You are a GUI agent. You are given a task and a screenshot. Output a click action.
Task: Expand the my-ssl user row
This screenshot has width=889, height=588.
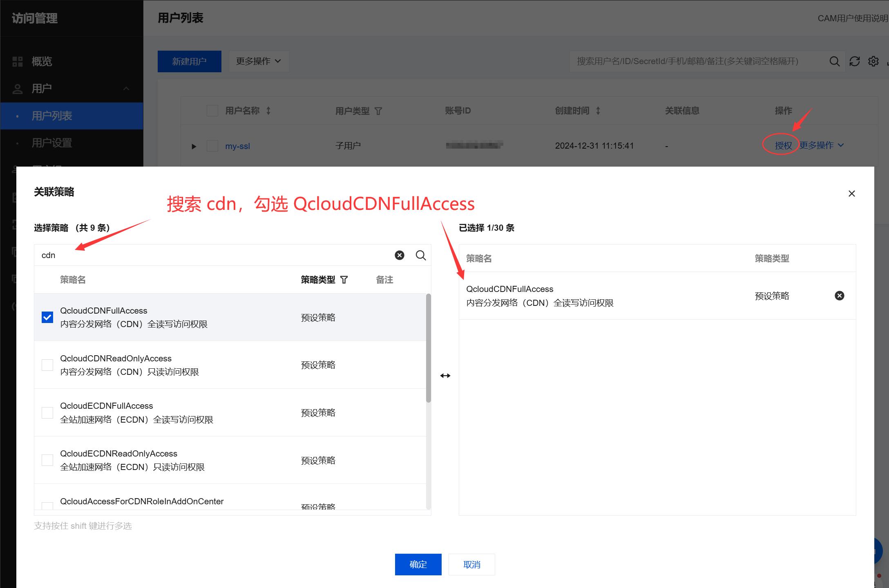[x=194, y=146]
